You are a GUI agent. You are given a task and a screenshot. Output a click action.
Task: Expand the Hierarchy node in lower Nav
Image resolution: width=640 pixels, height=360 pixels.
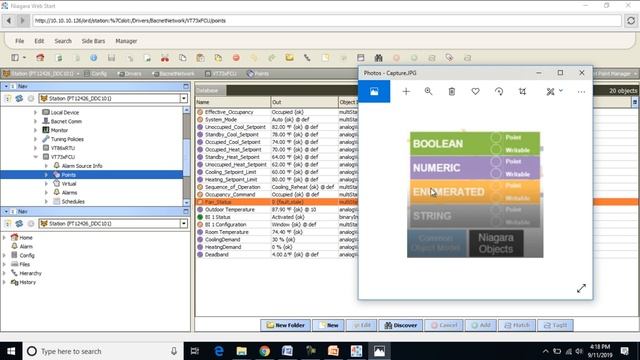click(x=4, y=273)
